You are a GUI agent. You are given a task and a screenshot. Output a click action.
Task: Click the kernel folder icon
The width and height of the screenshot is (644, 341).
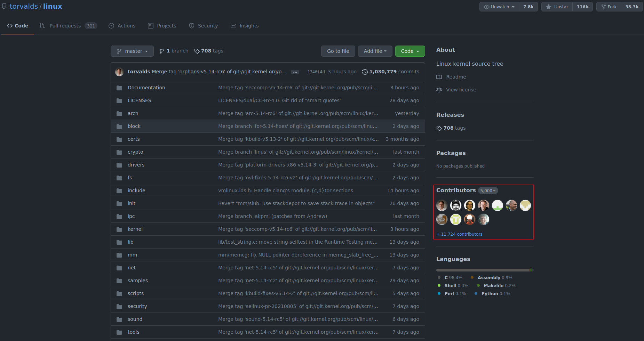119,229
